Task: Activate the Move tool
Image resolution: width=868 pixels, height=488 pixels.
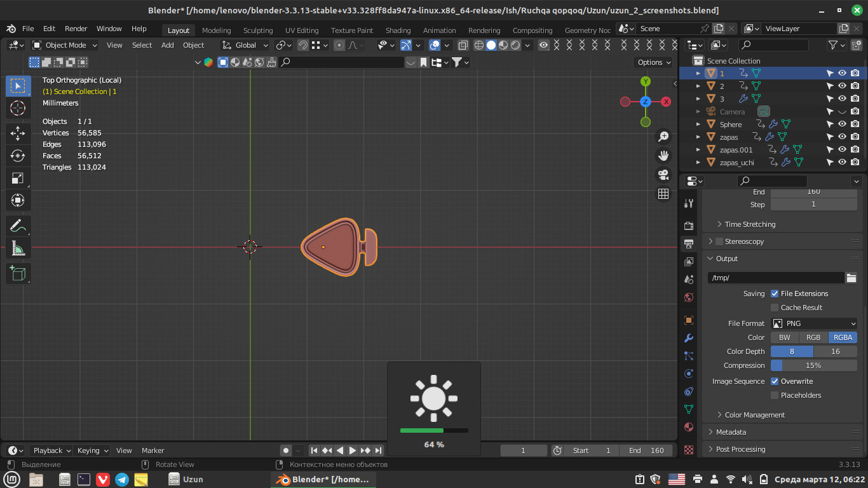Action: coord(18,133)
